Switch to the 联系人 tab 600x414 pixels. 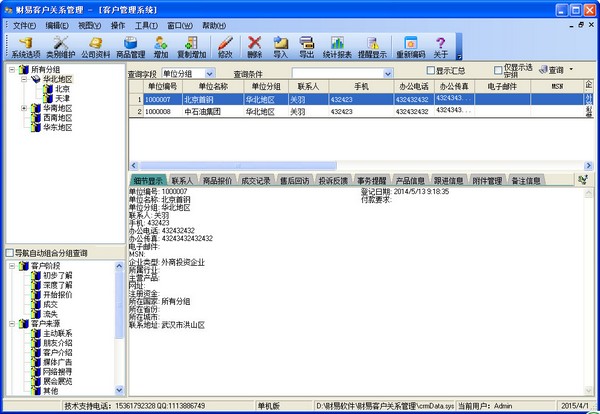pos(183,180)
